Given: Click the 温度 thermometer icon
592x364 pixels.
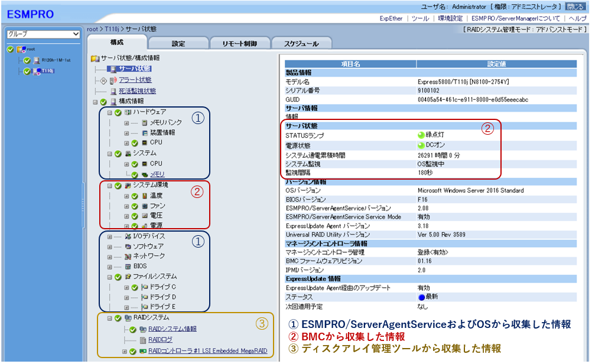Looking at the screenshot, I should (x=145, y=196).
